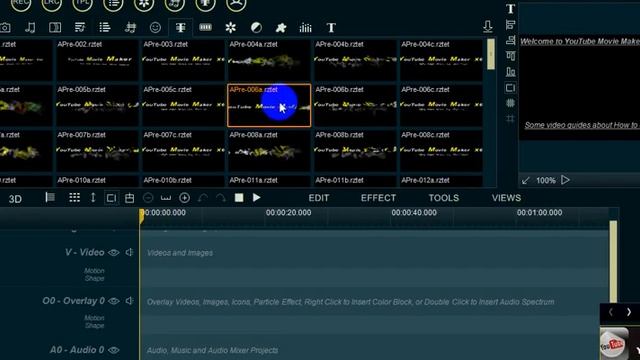Click the shrink arrow left of 100%

coord(526,180)
